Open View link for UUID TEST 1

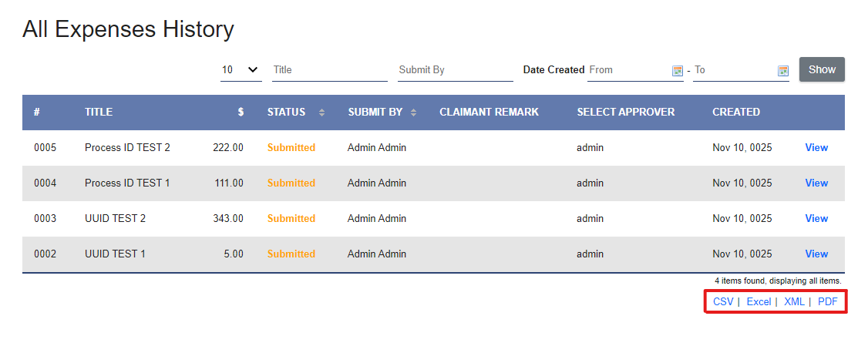click(x=816, y=254)
